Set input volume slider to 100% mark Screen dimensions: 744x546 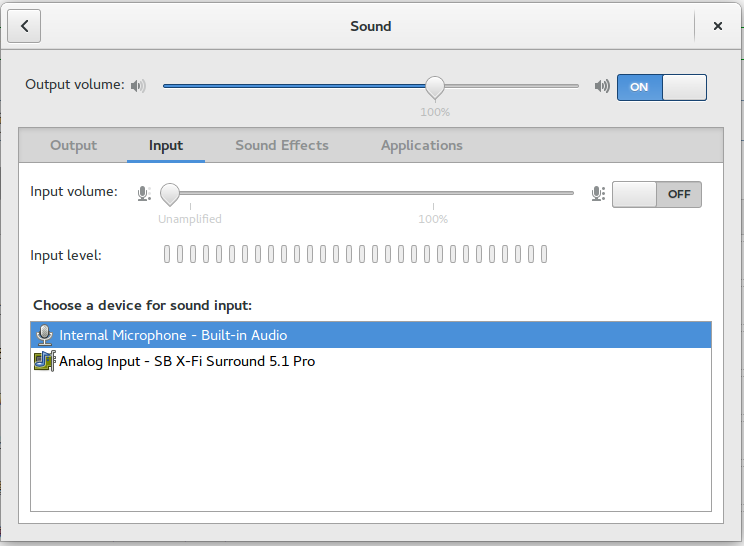tap(433, 193)
